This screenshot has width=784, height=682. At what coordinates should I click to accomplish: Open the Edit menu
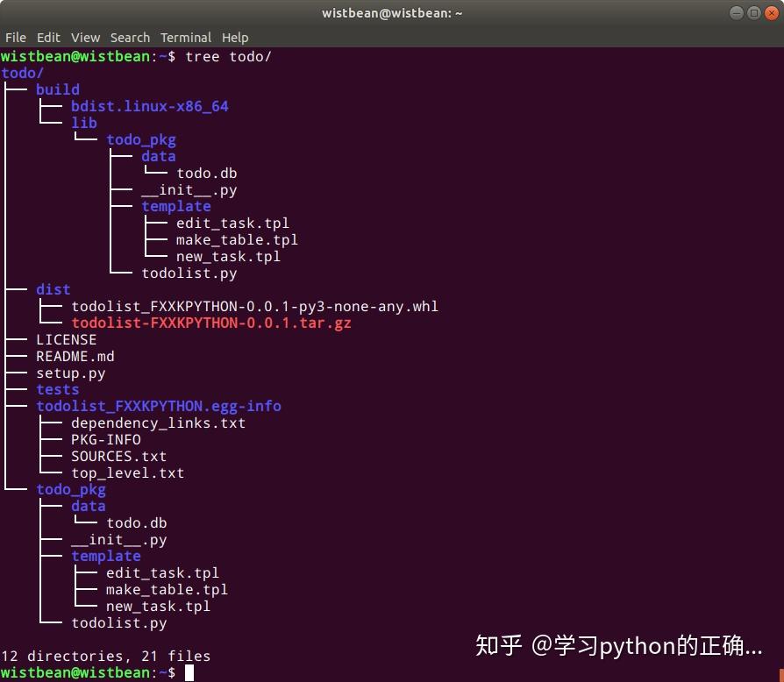(48, 38)
